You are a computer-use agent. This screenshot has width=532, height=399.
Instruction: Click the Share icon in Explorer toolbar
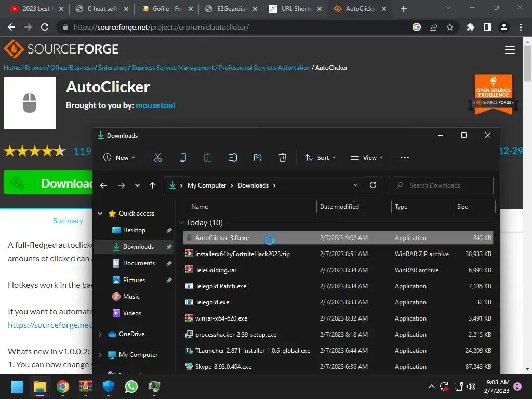(258, 157)
